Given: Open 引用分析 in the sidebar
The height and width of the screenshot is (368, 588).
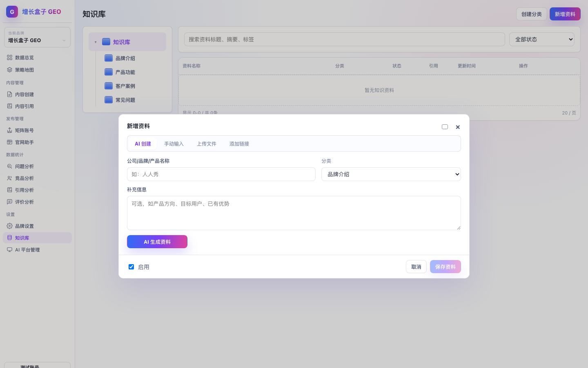Looking at the screenshot, I should [37, 190].
